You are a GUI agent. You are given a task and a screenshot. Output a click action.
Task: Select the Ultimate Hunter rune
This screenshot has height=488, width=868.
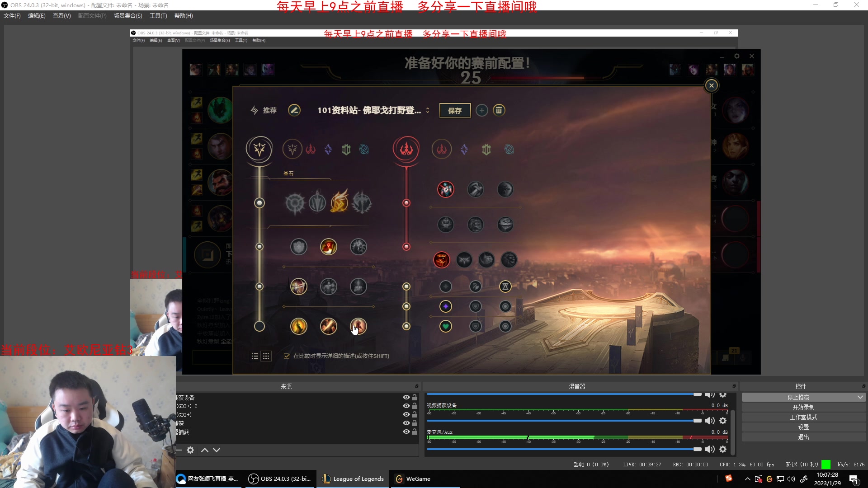coord(509,260)
